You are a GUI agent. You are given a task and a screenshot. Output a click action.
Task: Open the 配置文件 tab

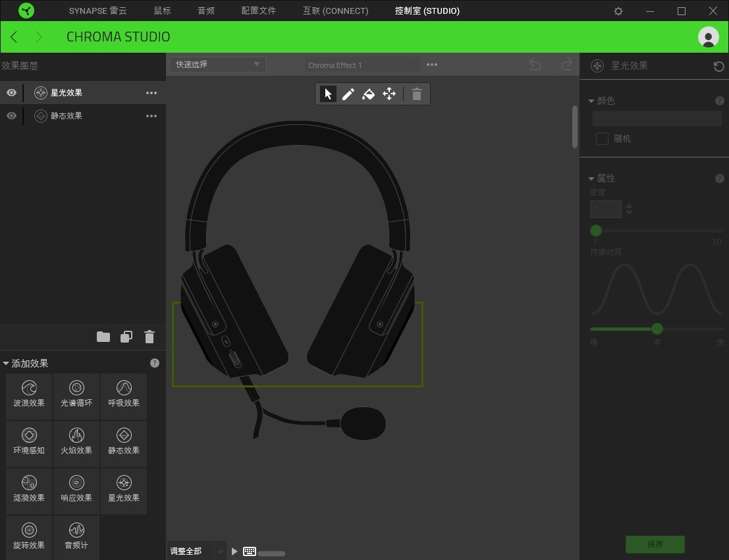(259, 11)
